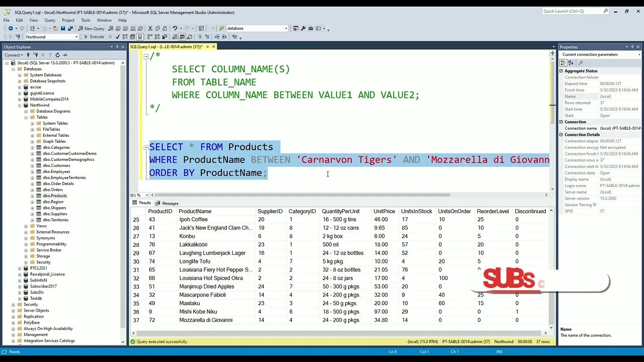Click the Save All icon
The width and height of the screenshot is (644, 362).
70,29
